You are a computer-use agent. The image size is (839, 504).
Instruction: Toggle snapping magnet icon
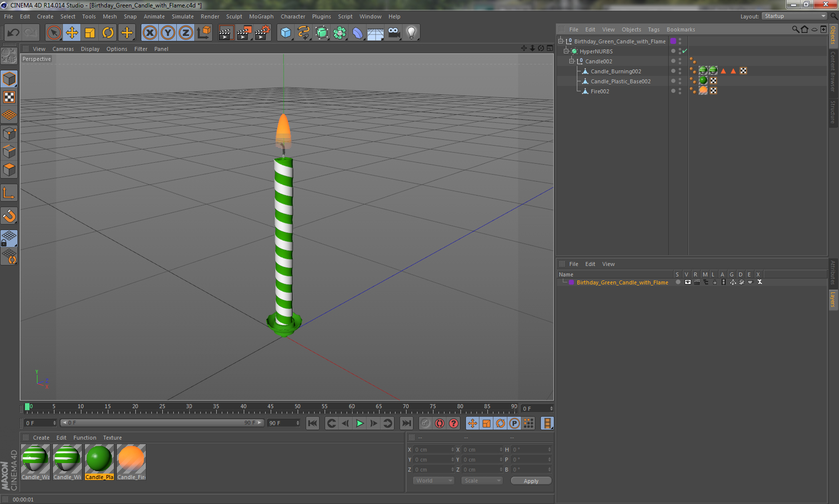click(x=9, y=216)
